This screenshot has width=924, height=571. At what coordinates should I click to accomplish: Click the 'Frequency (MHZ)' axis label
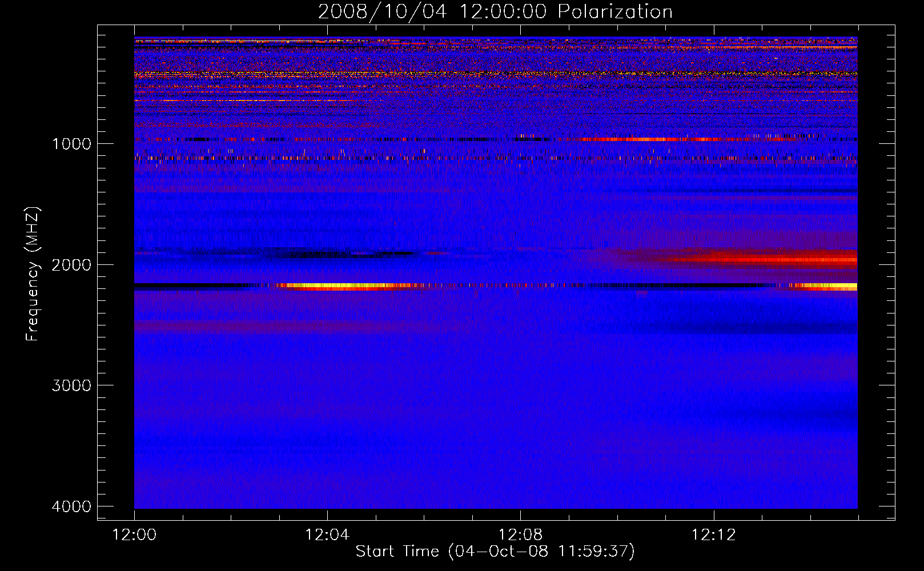coord(33,274)
